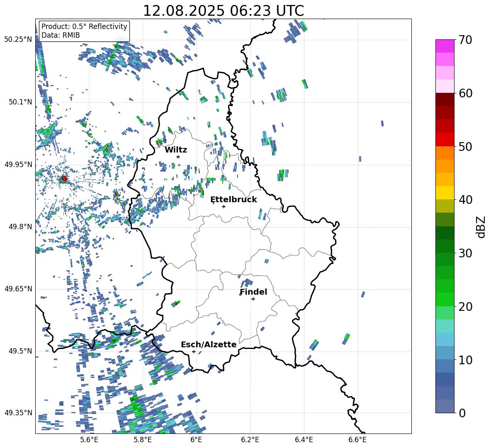Click the dark maroon colorbar segment below 60
The height and width of the screenshot is (448, 491).
[x=445, y=99]
